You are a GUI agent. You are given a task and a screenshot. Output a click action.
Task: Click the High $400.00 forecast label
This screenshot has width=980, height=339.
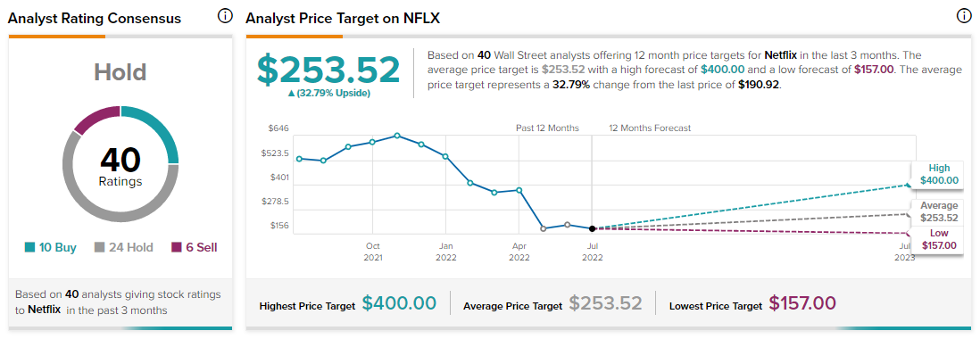tap(938, 174)
